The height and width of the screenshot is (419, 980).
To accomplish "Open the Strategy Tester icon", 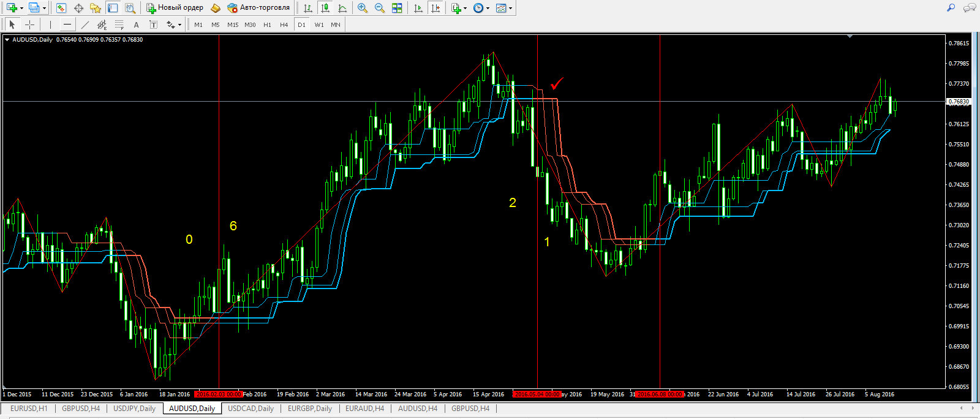I will click(x=130, y=8).
